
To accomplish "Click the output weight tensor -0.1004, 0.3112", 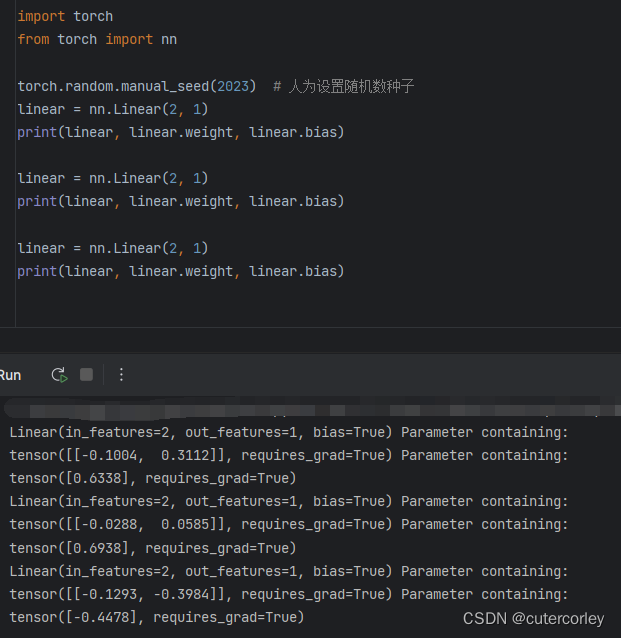I will (120, 455).
